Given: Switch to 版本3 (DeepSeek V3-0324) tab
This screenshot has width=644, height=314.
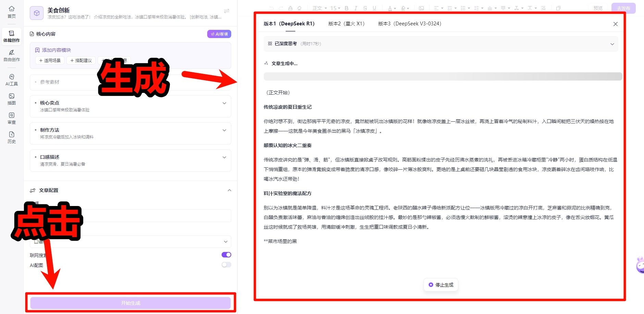Looking at the screenshot, I should coord(409,24).
